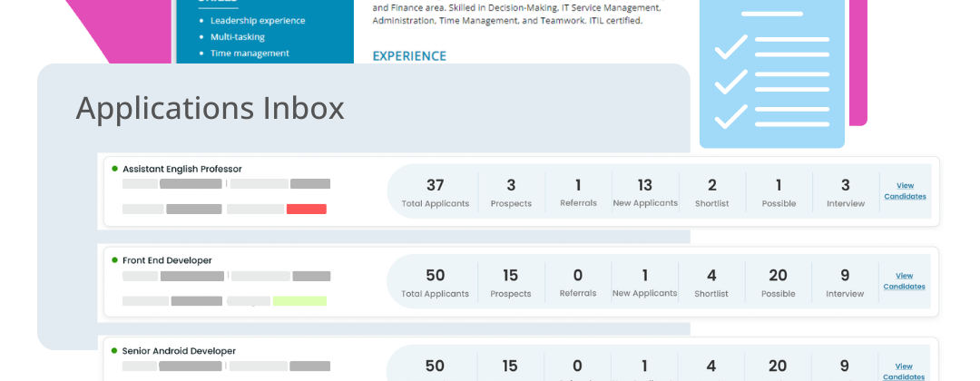
Task: Tick the first checkmark on the checklist
Action: (731, 46)
